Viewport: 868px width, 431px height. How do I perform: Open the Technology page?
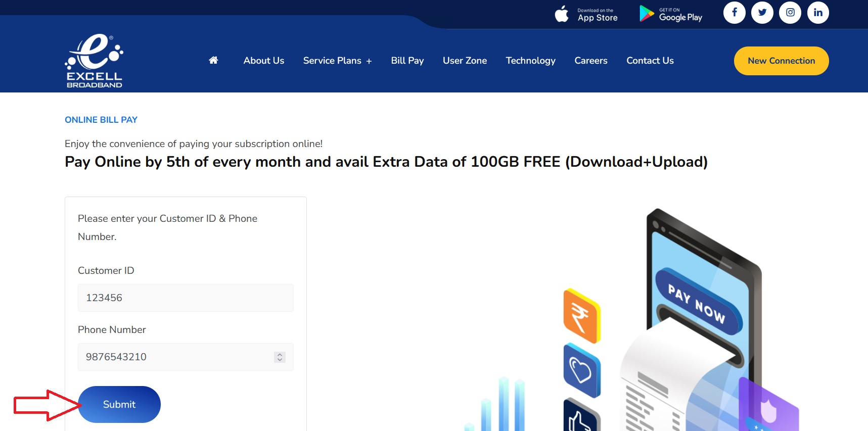530,61
